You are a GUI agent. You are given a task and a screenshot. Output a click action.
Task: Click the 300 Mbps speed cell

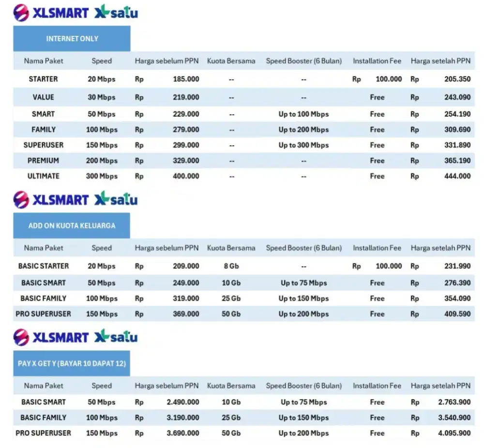point(102,176)
